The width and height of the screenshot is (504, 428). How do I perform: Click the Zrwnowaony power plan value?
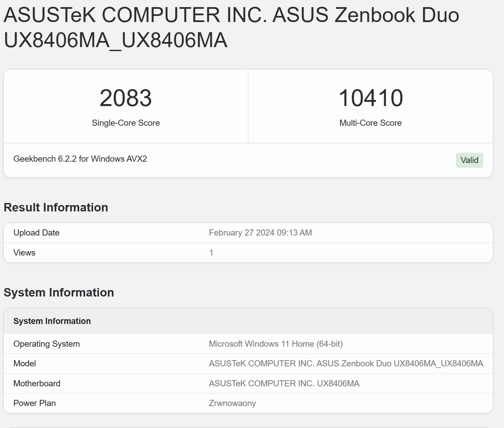click(x=232, y=403)
